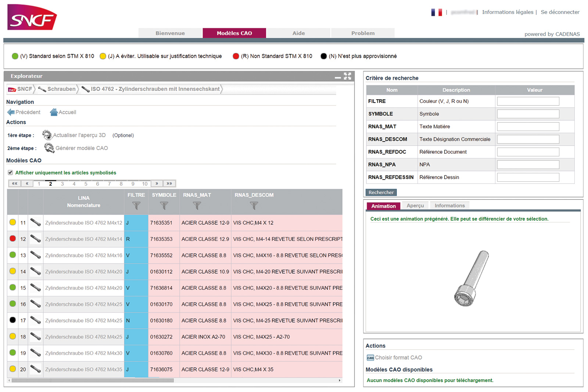This screenshot has width=588, height=392.
Task: Click the Actualiser l'aperçu 3D gear icon
Action: 47,135
